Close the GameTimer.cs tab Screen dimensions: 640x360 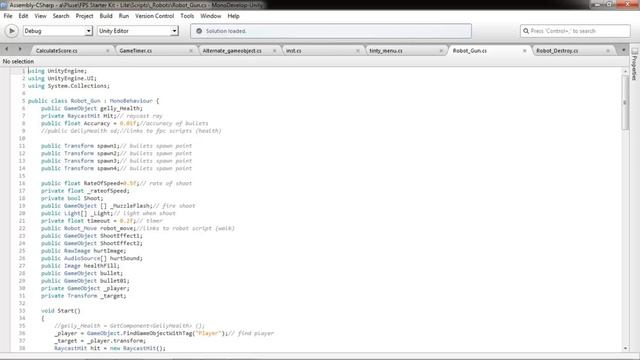(x=191, y=51)
